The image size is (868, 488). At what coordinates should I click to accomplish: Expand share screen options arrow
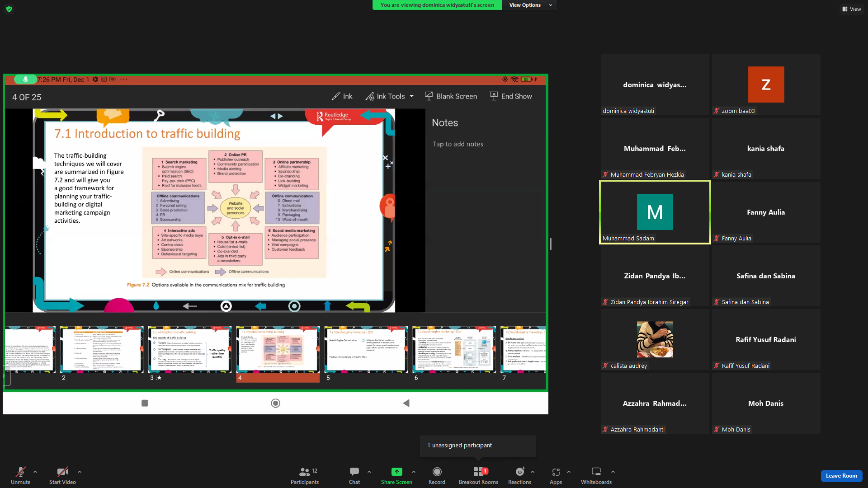[x=414, y=472]
